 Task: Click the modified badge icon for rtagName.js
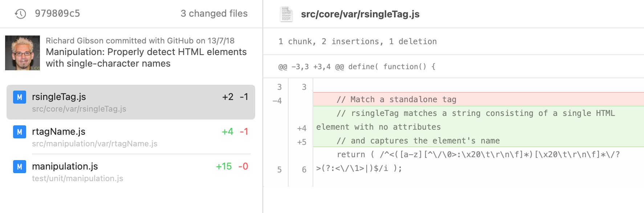coord(20,132)
